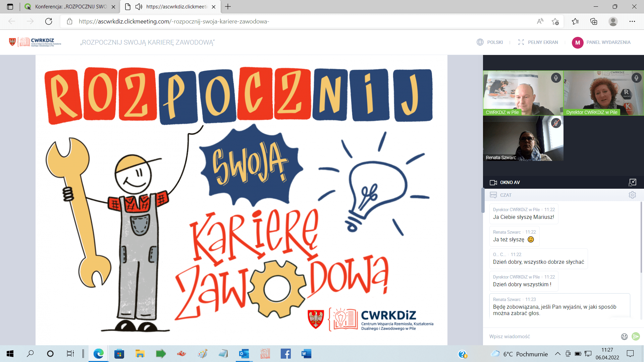This screenshot has width=644, height=362.
Task: Click the Read aloud icon in address bar
Action: pyautogui.click(x=540, y=21)
